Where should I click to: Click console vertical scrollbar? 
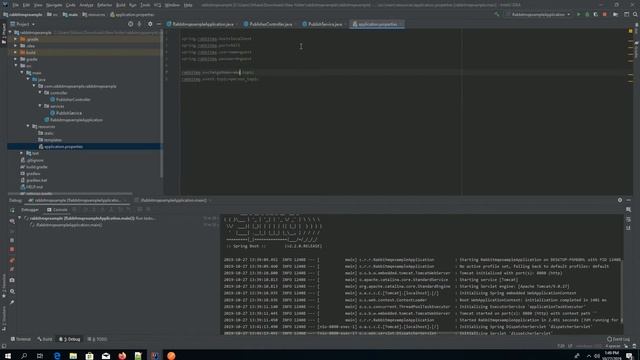coord(622,292)
